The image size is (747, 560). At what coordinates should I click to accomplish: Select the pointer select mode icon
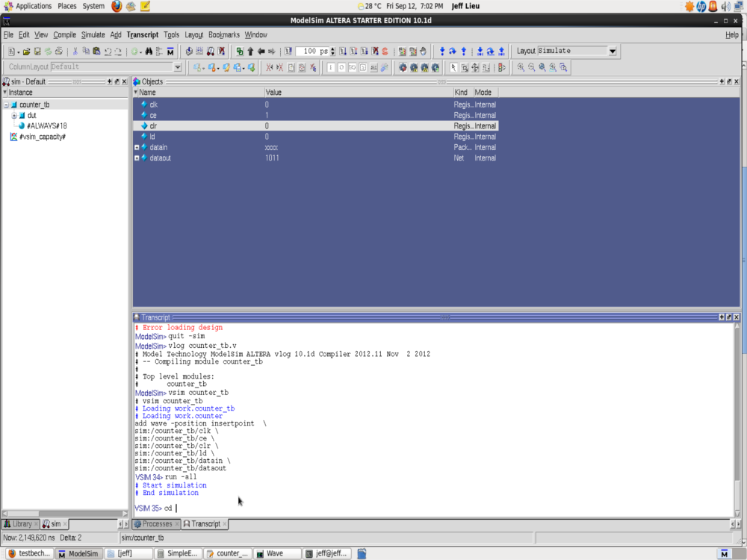coord(453,68)
